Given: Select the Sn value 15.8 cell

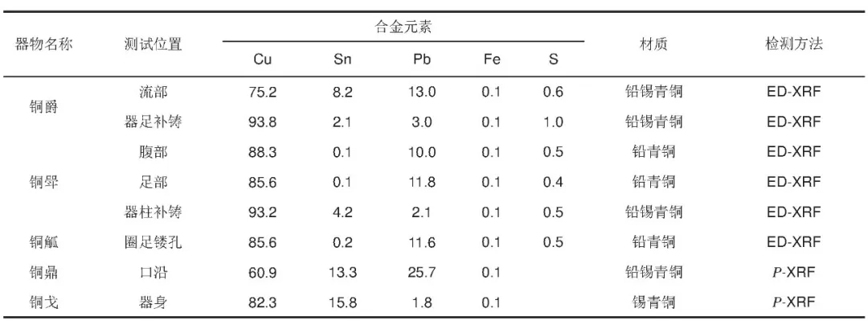Looking at the screenshot, I should point(342,302).
